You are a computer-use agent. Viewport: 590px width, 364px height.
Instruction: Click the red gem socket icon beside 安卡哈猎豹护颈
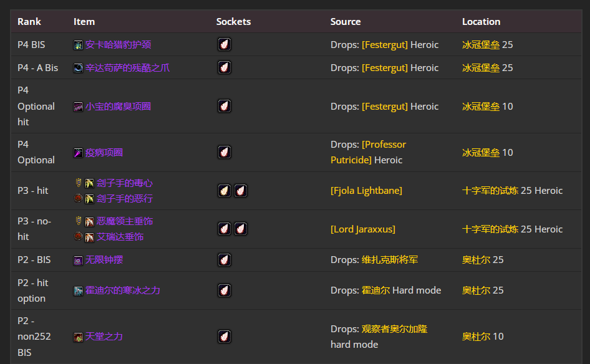[224, 44]
